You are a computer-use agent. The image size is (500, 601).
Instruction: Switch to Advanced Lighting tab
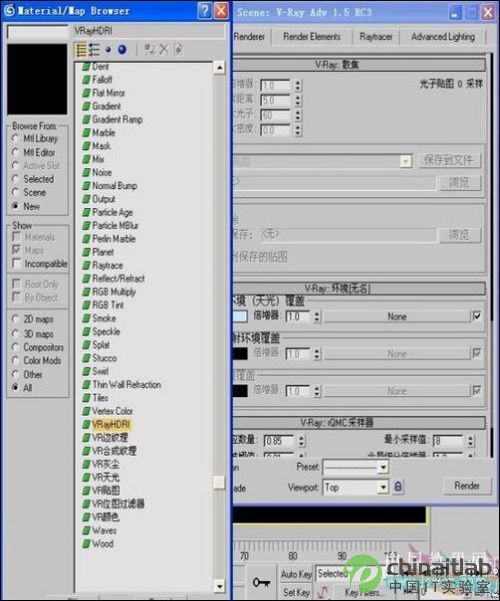coord(443,37)
